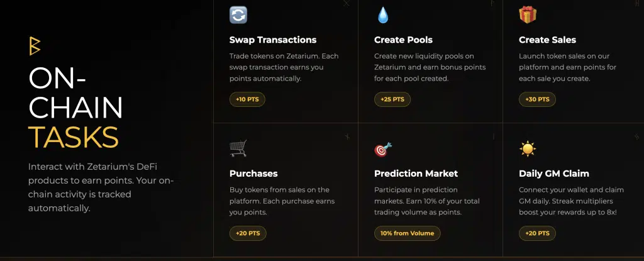Click the gold Zetarium rune logo
644x261 pixels.
35,47
